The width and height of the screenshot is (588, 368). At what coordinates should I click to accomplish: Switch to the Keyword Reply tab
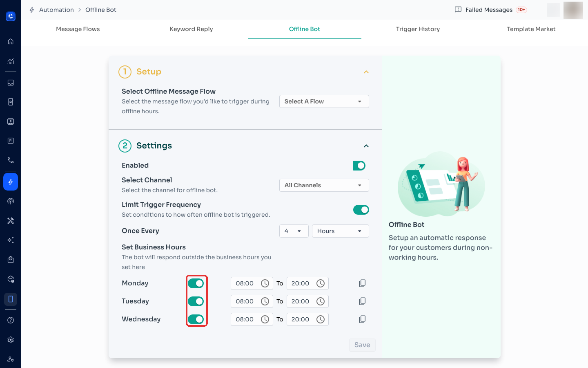[191, 29]
